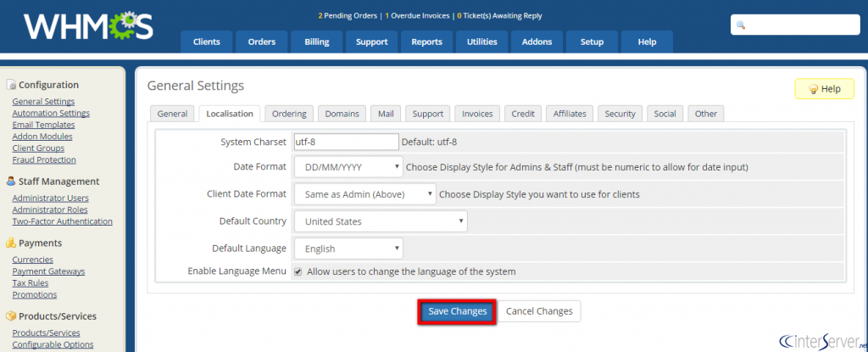Open the Default Language dropdown
This screenshot has height=352, width=868.
(348, 249)
